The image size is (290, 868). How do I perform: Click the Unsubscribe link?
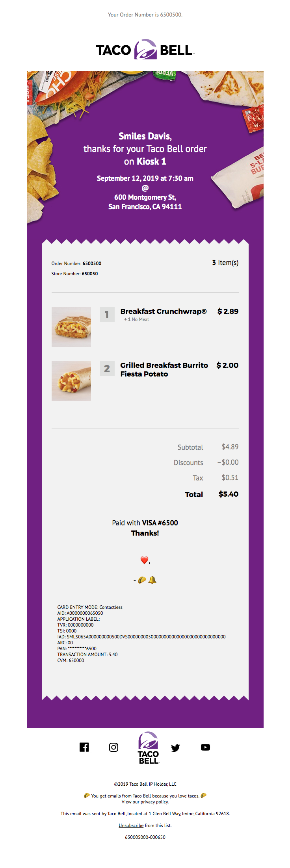pos(131,825)
